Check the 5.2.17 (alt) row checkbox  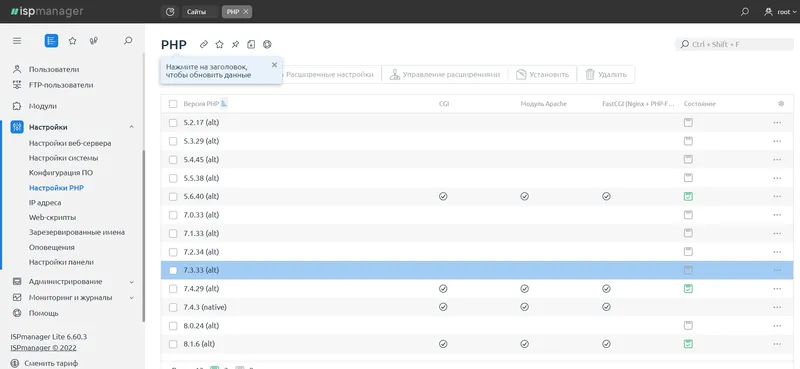(173, 122)
